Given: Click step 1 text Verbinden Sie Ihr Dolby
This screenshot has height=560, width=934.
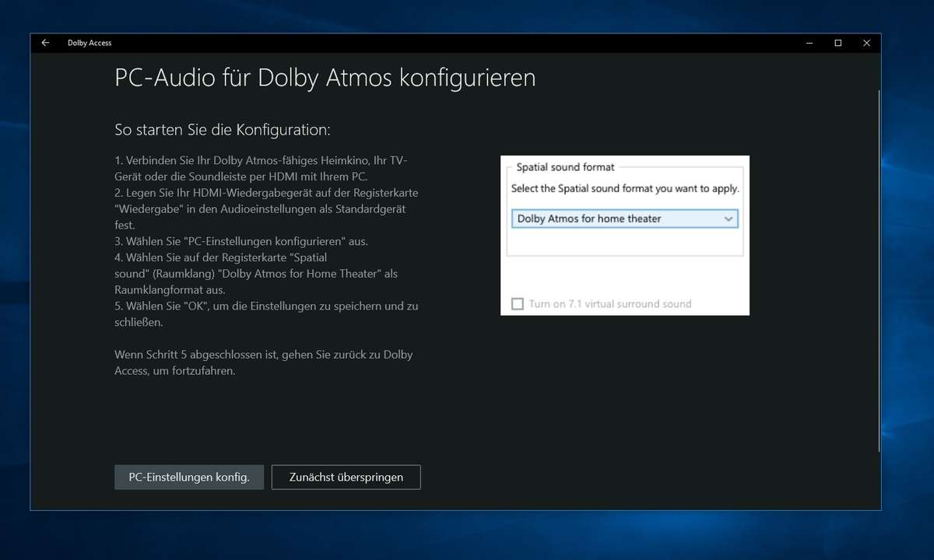Looking at the screenshot, I should tap(261, 168).
